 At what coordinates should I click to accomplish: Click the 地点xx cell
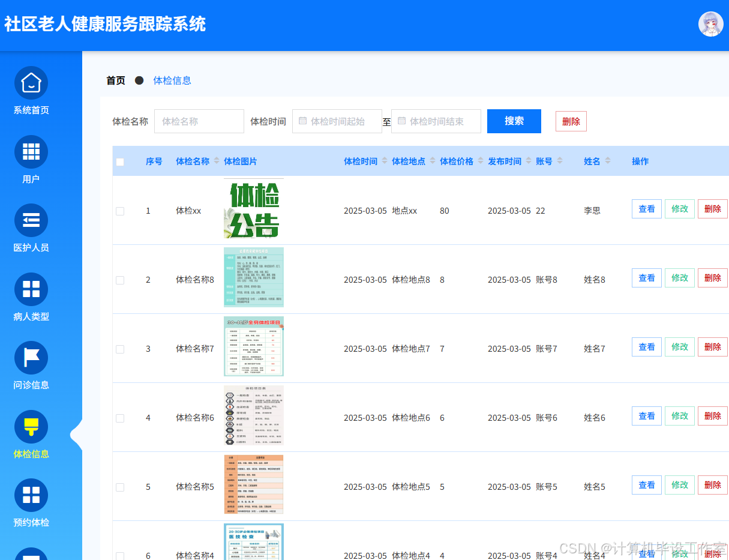coord(404,211)
